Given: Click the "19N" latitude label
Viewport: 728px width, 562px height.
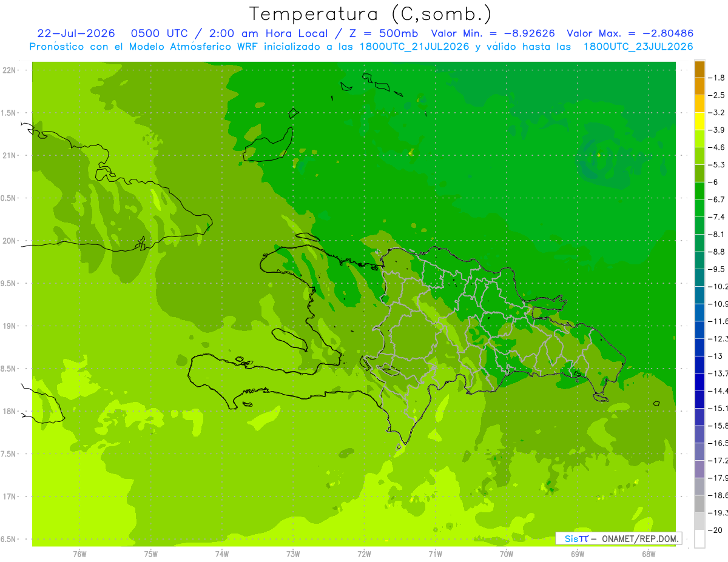Looking at the screenshot, I should tap(8, 326).
